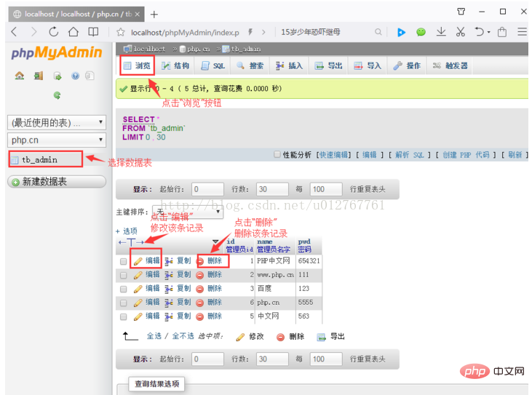Click the undo arrow icon in browser toolbar
This screenshot has width=532, height=395.
[480, 32]
